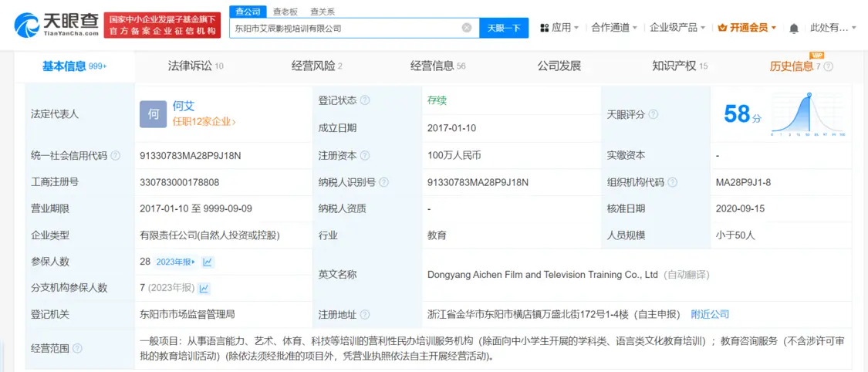
Task: Click 有限责任公司(自然人投资或控股) enterprise type
Action: (210, 235)
